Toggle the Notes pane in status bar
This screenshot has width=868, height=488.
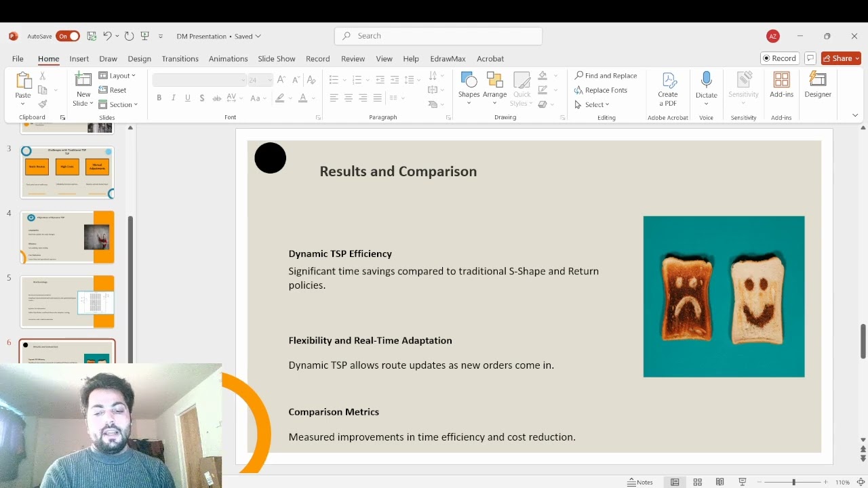(641, 482)
